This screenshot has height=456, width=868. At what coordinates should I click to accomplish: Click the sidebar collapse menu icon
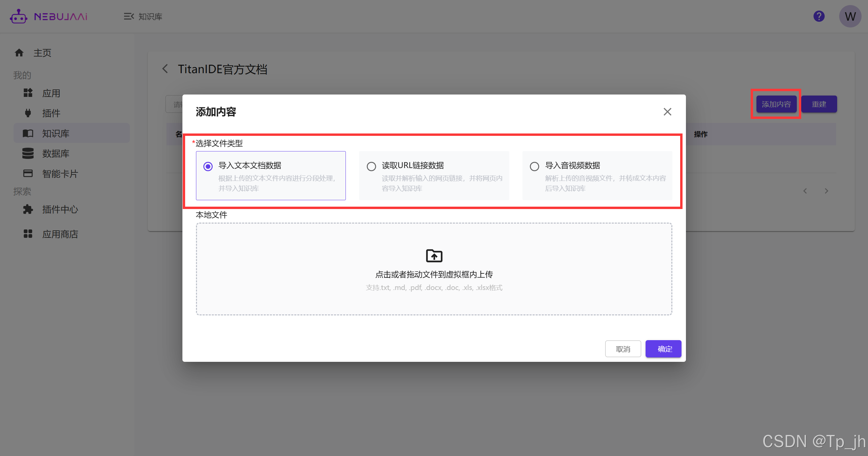point(129,16)
